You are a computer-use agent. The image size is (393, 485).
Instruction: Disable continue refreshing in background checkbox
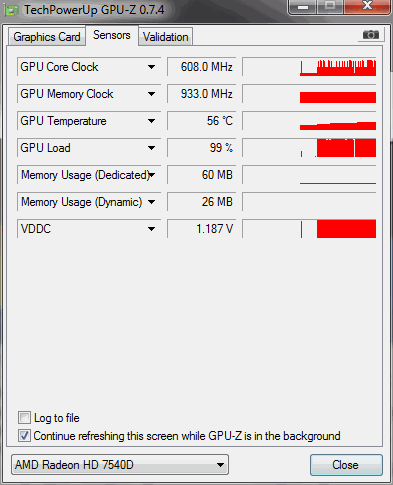24,436
